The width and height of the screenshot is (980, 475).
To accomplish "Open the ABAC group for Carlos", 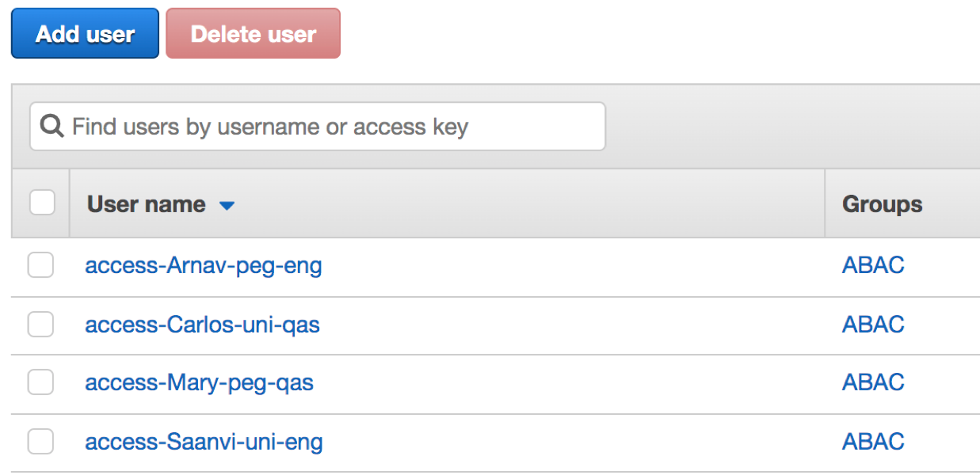I will click(x=872, y=325).
